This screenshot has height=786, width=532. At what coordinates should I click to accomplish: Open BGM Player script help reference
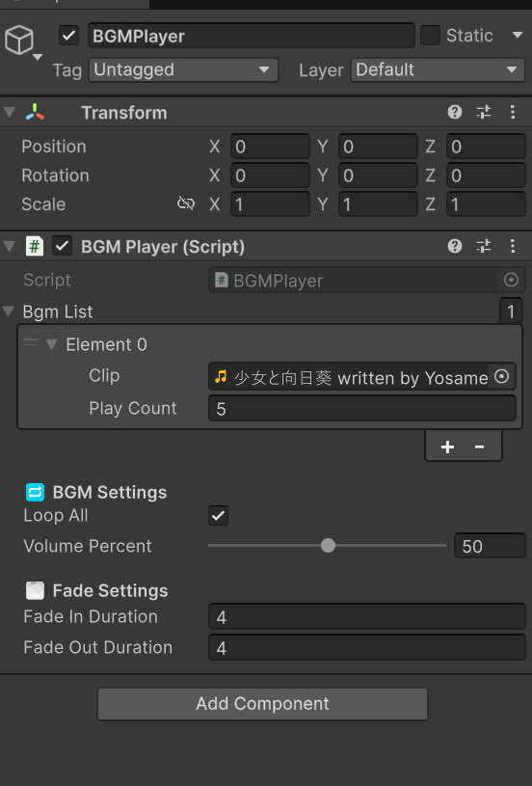tap(454, 246)
